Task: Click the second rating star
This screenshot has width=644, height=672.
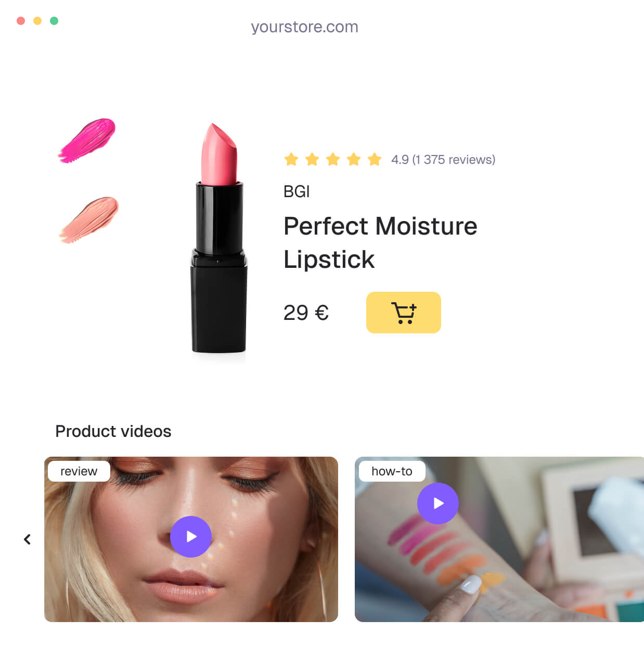Action: [x=312, y=159]
